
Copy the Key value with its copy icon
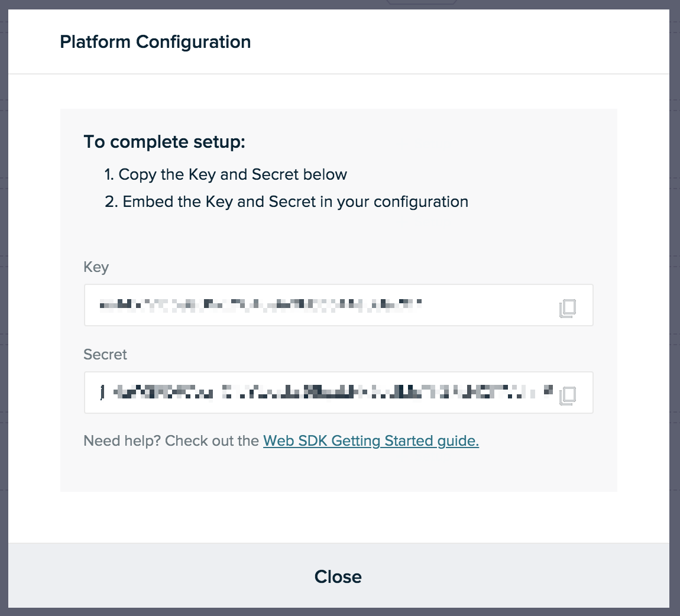(568, 308)
